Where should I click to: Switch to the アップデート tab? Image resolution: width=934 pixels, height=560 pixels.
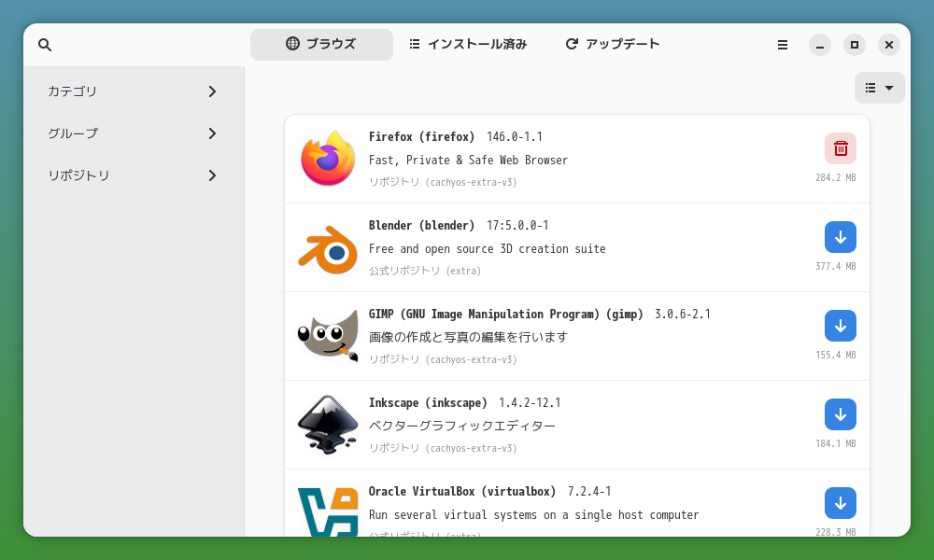tap(612, 43)
